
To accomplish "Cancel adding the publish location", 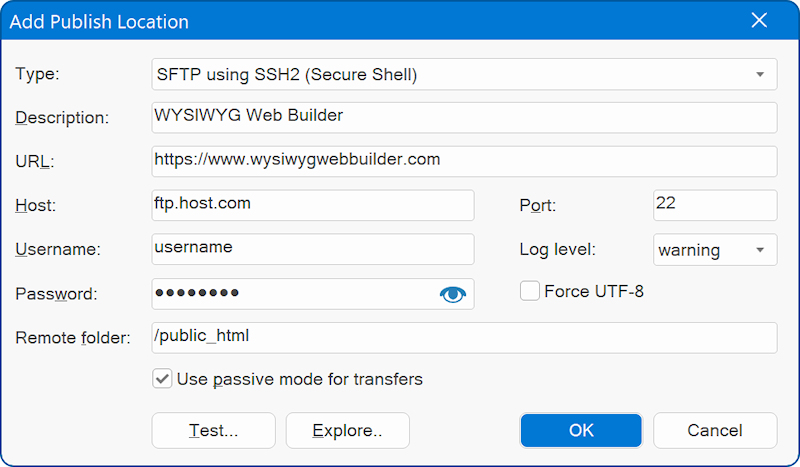I will (715, 431).
